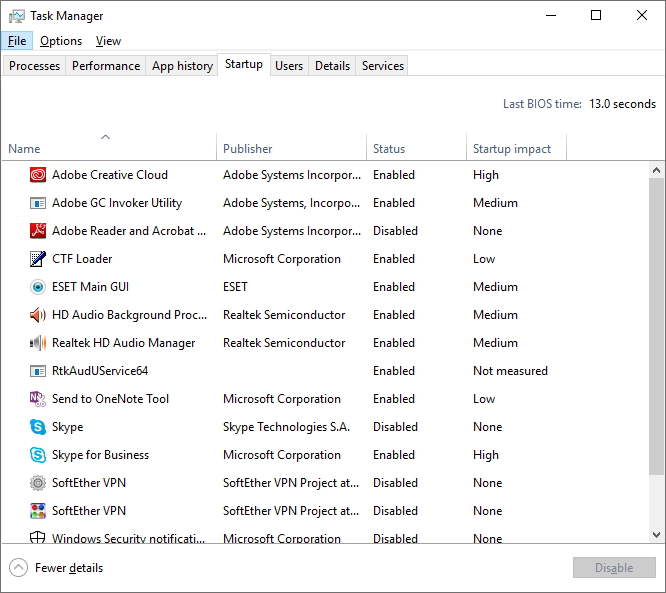Click the CTF Loader pen icon
Image resolution: width=666 pixels, height=593 pixels.
click(x=38, y=259)
